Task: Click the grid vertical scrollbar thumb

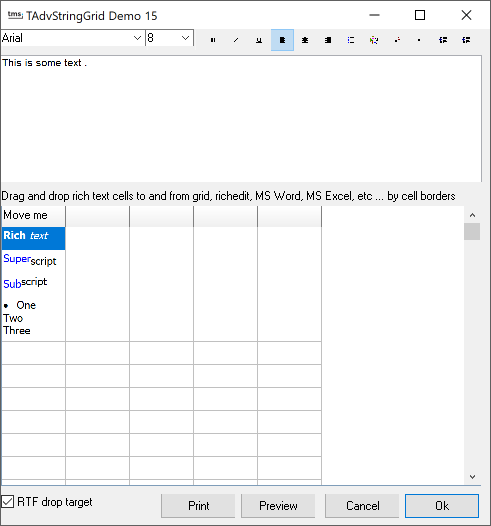Action: click(x=472, y=231)
